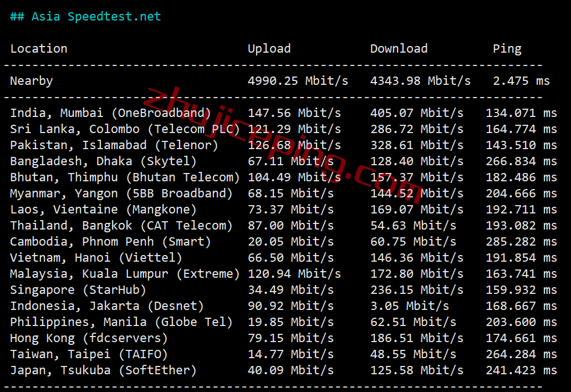Click Kuala Lumpur ping '163.741 ms'
The height and width of the screenshot is (392, 571).
[x=521, y=273]
